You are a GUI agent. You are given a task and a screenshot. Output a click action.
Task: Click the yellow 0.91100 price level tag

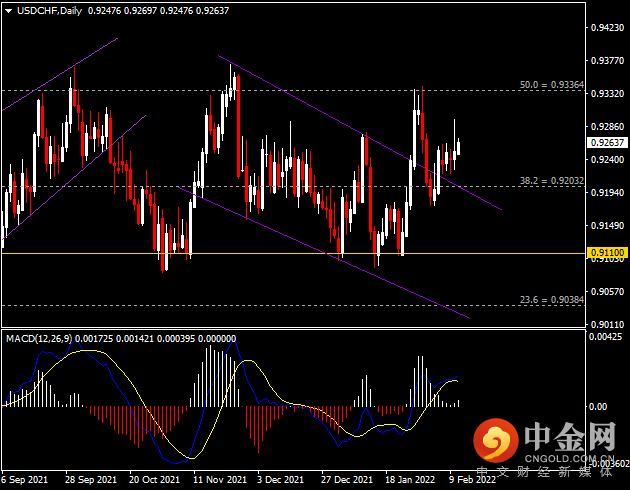click(607, 253)
